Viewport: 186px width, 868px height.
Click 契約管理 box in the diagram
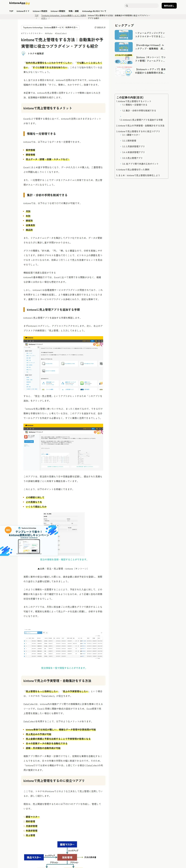point(67,857)
